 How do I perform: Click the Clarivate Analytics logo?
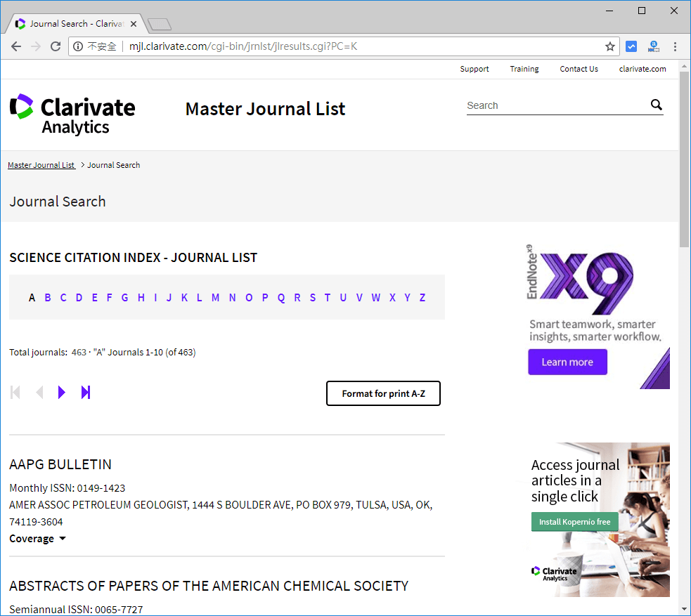[72, 114]
